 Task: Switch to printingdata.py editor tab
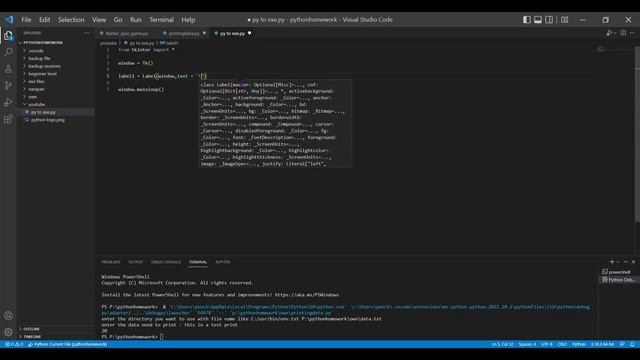tap(184, 33)
